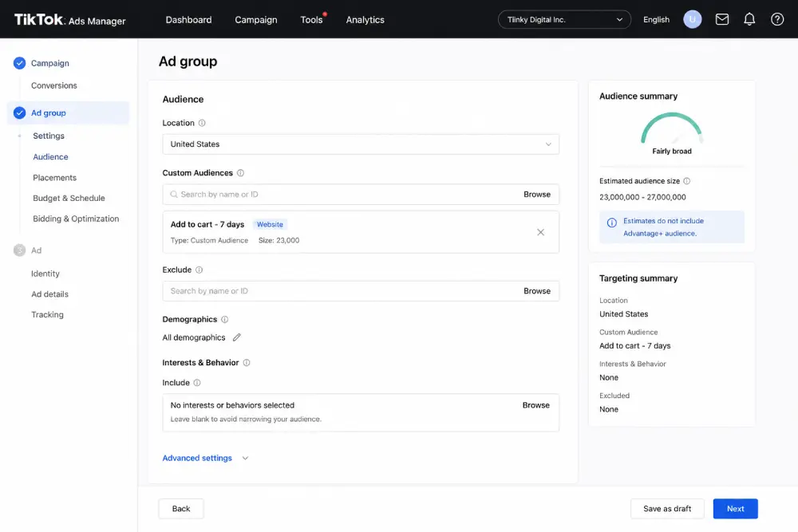This screenshot has height=532, width=798.
Task: Show info tooltip next to Custom Audiences
Action: [241, 173]
